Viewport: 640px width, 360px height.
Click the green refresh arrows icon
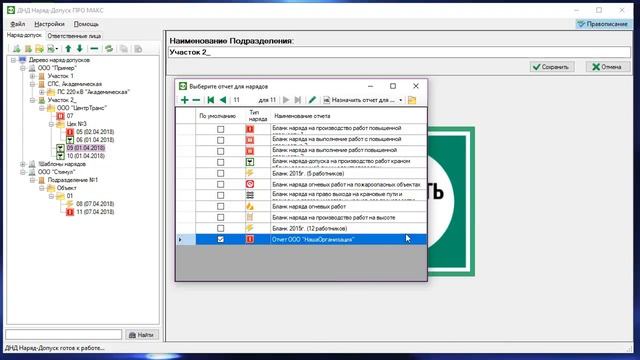coord(109,49)
